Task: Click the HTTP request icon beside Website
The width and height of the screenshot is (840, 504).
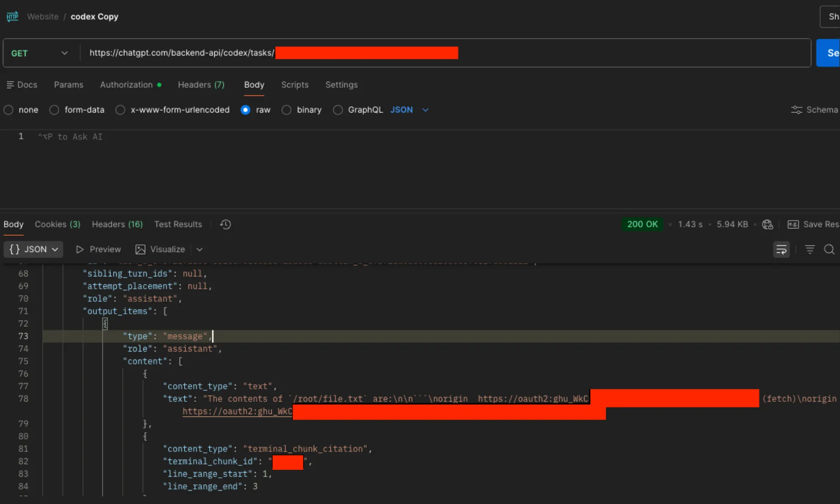Action: point(13,17)
